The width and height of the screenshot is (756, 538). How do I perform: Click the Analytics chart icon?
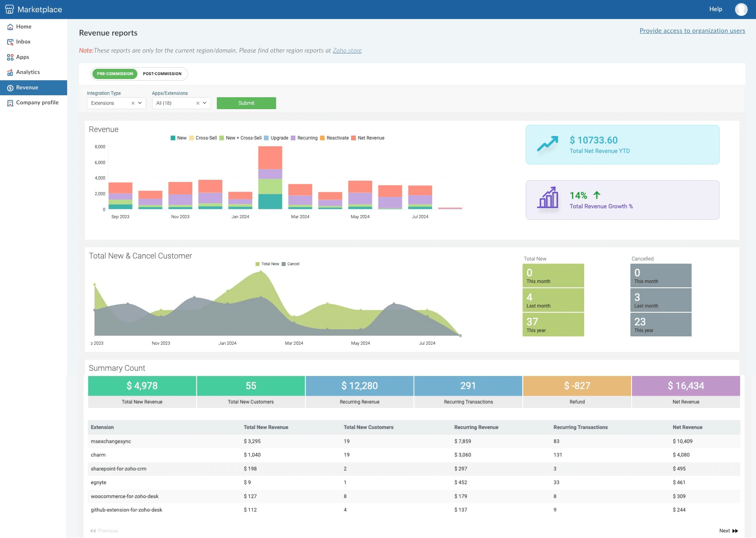point(10,72)
